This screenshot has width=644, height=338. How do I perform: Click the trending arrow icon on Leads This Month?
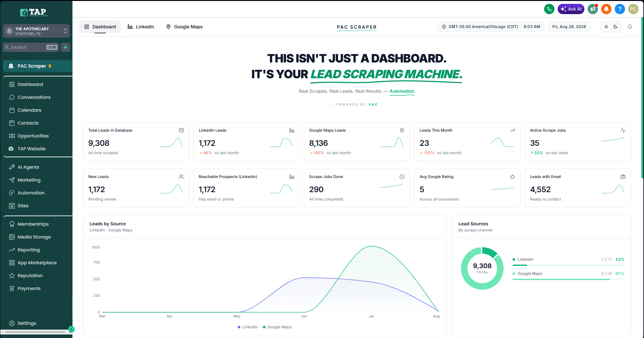(x=513, y=130)
